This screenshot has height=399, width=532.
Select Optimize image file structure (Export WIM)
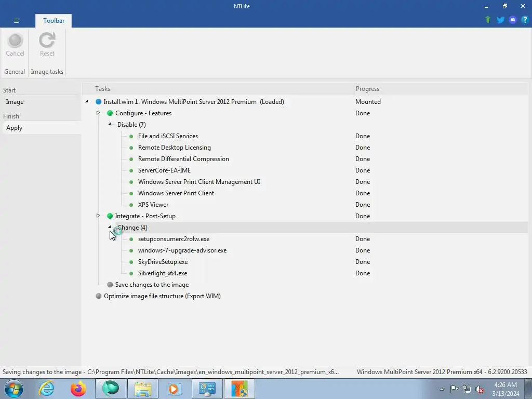[x=162, y=296]
